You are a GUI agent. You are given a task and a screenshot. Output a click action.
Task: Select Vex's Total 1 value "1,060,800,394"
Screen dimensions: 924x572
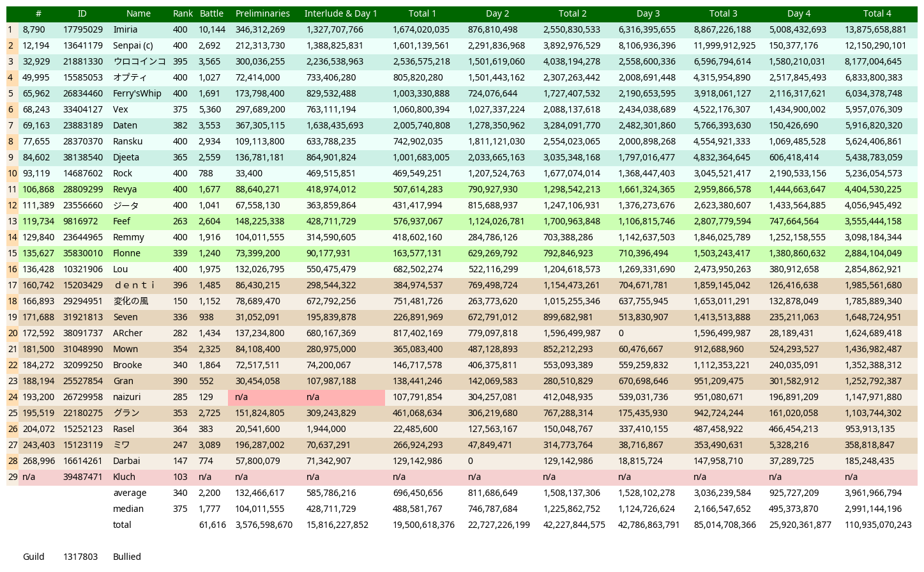click(421, 109)
